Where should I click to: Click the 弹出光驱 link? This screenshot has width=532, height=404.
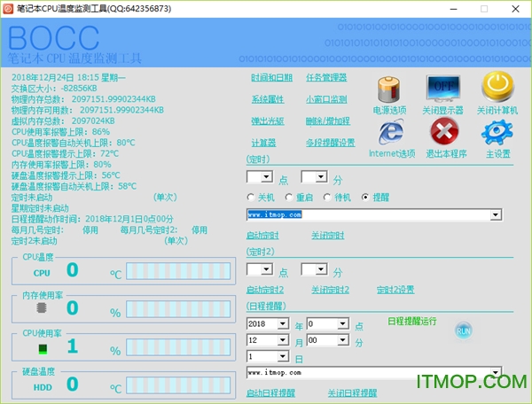(x=268, y=121)
